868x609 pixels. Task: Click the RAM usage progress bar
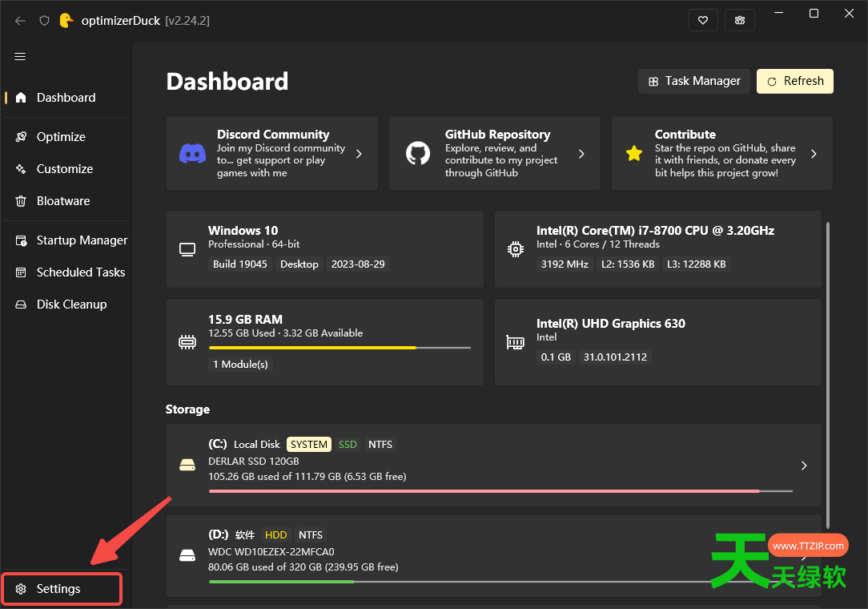(340, 348)
